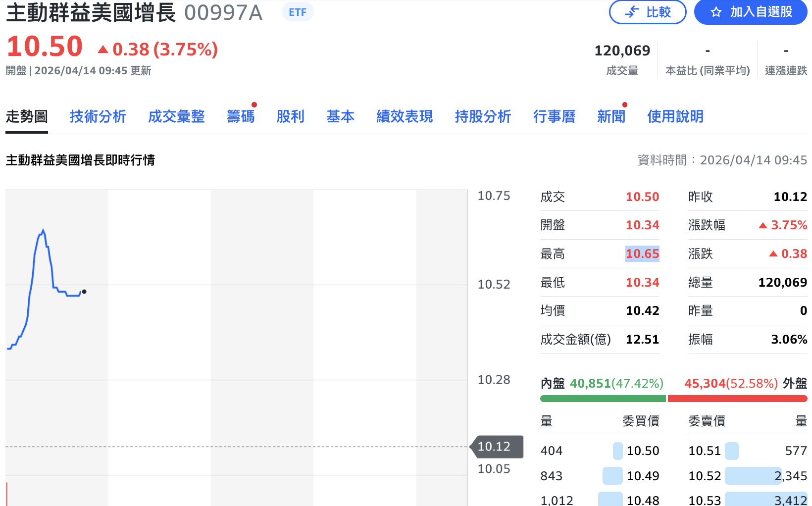The image size is (812, 506).
Task: Switch to the 技術分析 tab
Action: click(98, 117)
